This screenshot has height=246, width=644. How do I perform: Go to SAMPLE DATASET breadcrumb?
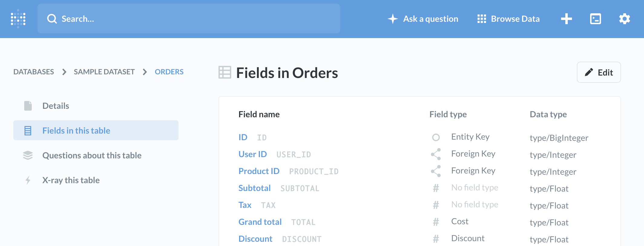(x=104, y=72)
